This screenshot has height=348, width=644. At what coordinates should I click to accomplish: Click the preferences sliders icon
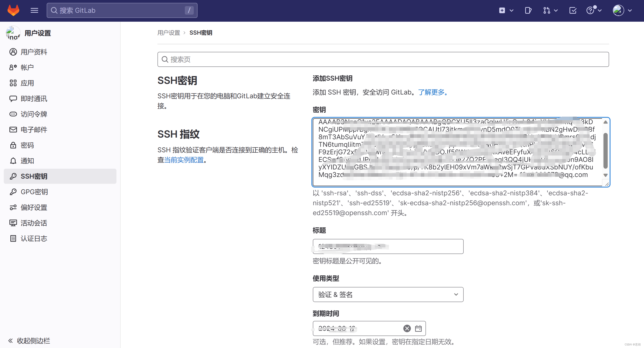[13, 207]
